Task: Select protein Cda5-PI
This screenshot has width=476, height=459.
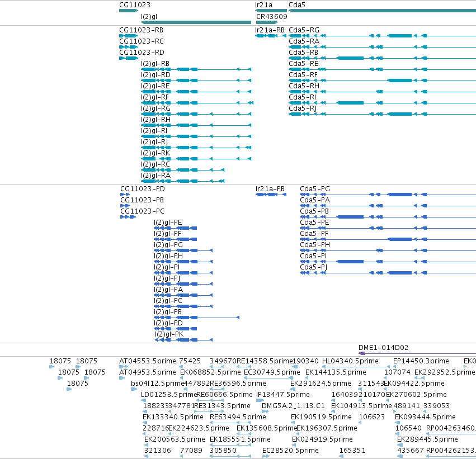Action: (313, 256)
